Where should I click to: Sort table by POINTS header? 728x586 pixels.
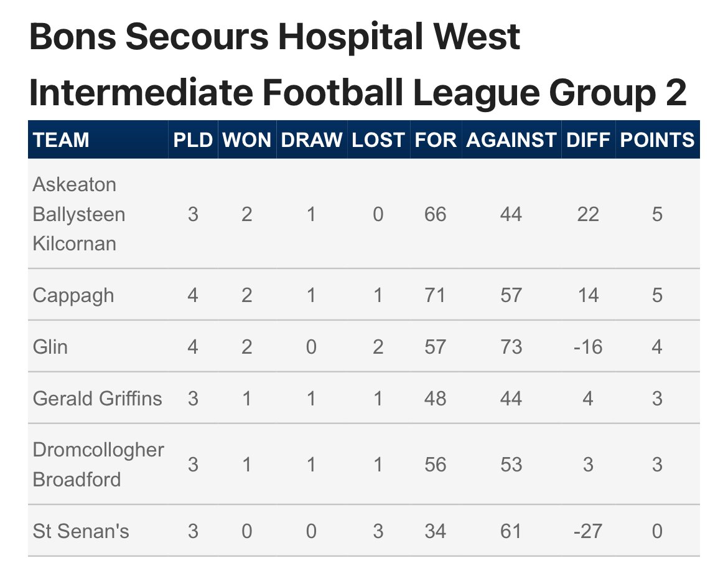pyautogui.click(x=657, y=140)
